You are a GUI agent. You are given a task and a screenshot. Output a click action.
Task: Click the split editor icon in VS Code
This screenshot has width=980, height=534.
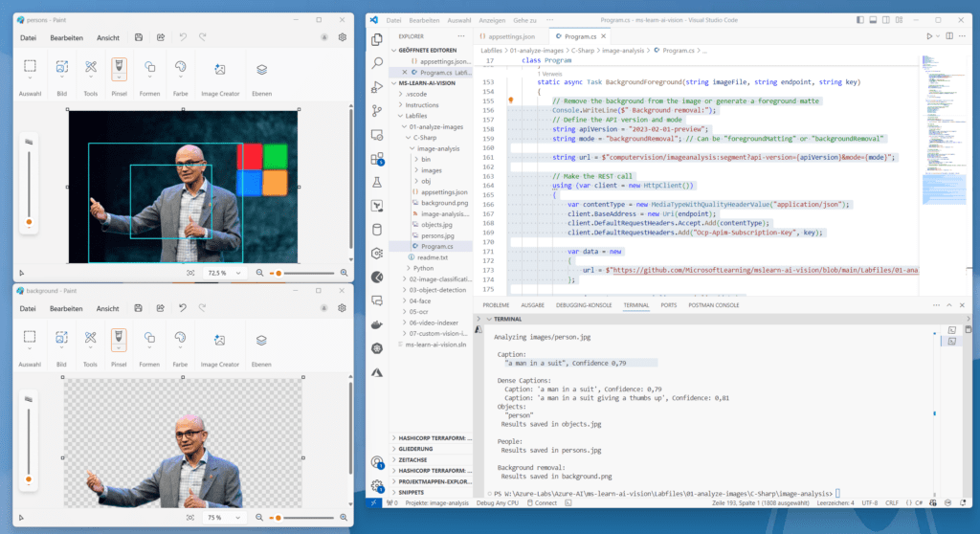949,36
